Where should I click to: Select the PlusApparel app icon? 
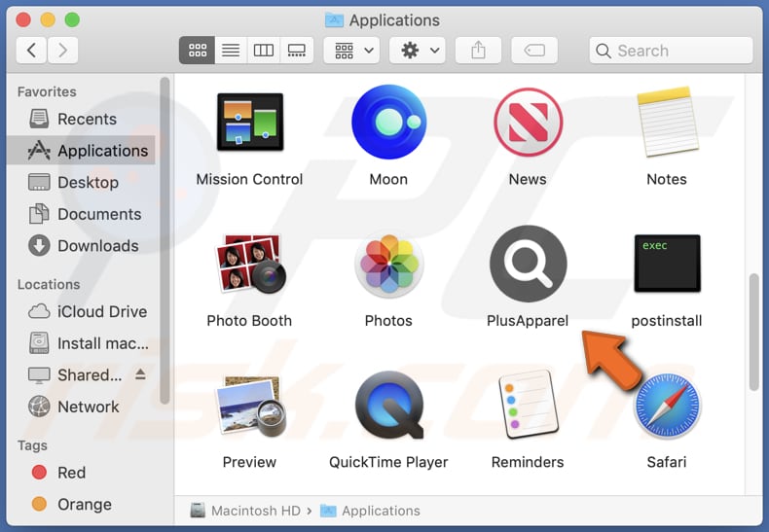[528, 264]
